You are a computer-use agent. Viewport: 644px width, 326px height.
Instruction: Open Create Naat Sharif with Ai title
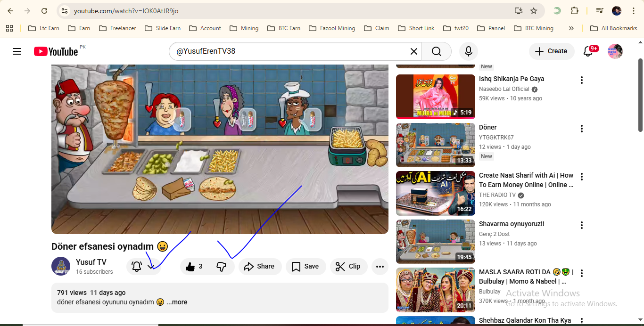[526, 180]
